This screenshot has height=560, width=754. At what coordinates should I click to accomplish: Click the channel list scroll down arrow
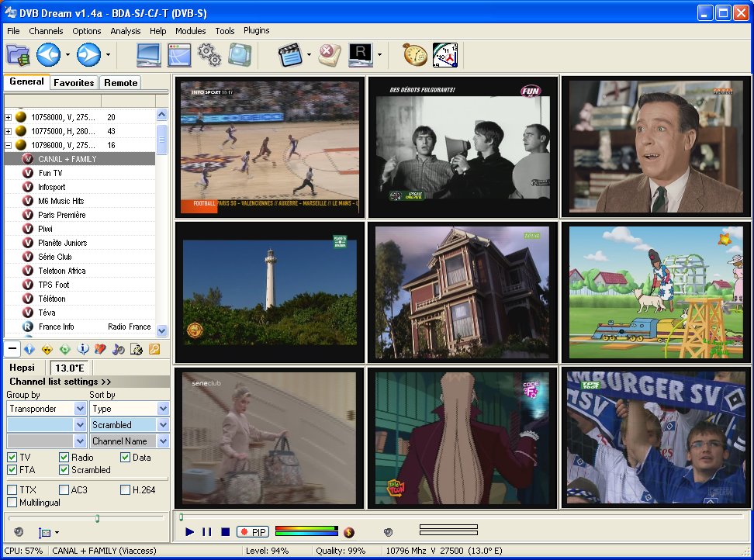(161, 330)
